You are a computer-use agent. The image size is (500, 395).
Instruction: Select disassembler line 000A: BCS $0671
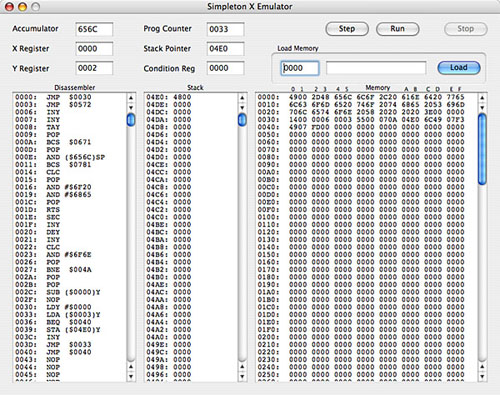point(53,142)
